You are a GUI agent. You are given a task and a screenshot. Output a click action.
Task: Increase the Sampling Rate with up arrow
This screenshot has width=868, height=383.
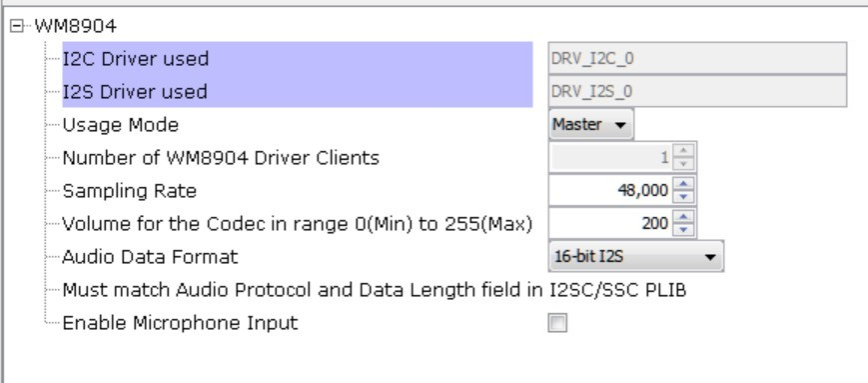(x=683, y=185)
